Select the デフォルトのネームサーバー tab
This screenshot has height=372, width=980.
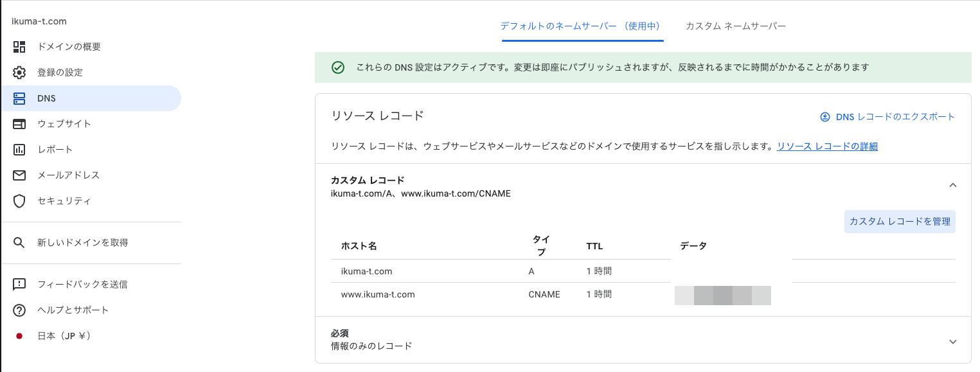(582, 26)
